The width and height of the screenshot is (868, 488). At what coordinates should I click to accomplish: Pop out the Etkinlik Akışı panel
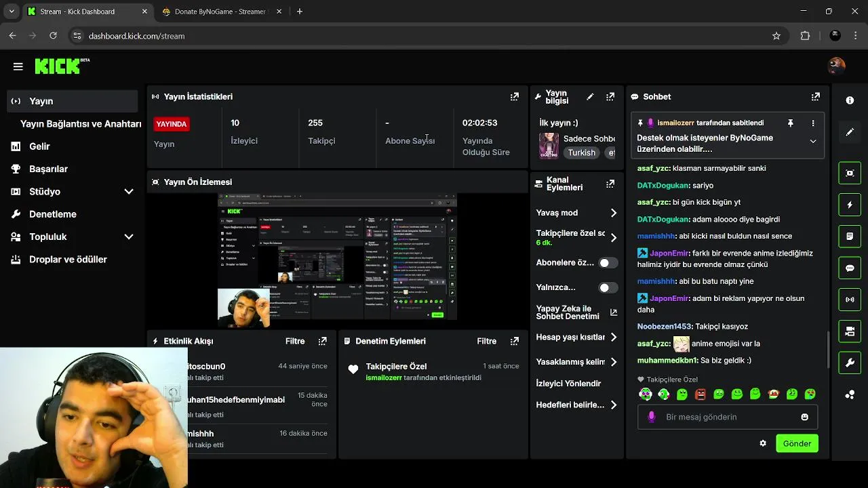tap(323, 341)
